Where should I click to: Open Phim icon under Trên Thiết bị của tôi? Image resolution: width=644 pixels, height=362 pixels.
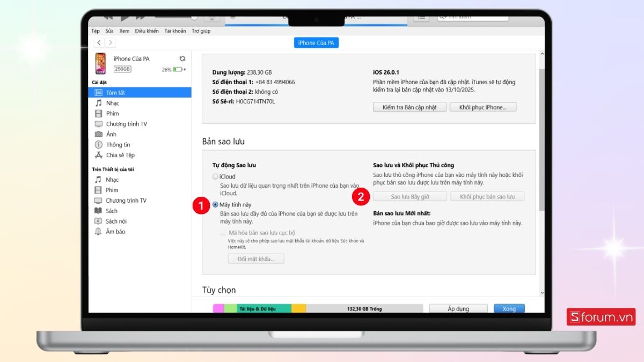(98, 190)
